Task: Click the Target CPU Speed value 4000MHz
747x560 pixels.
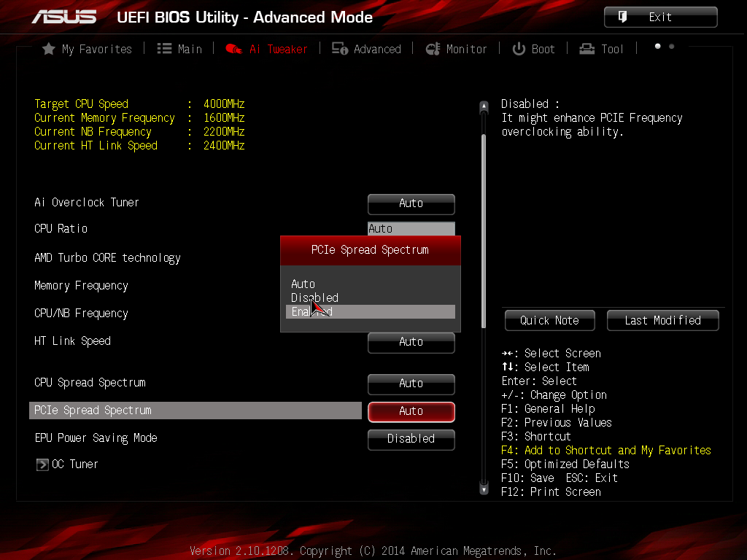Action: tap(224, 104)
